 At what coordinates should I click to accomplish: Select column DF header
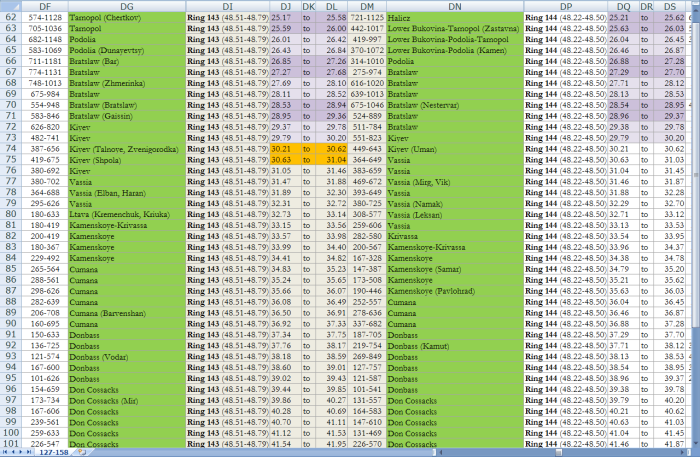[x=45, y=6]
